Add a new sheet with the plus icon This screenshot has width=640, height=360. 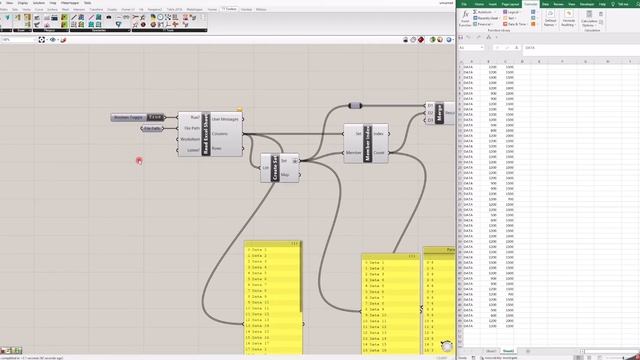528,351
